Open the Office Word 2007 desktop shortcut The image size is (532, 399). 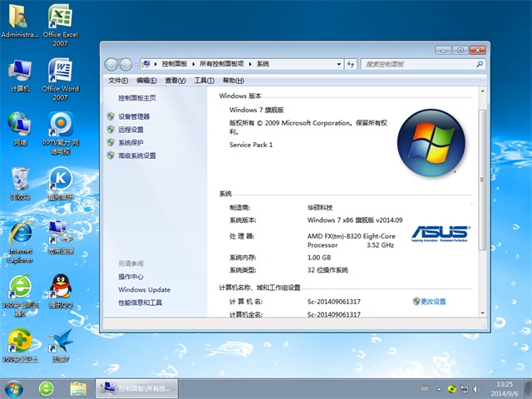60,72
